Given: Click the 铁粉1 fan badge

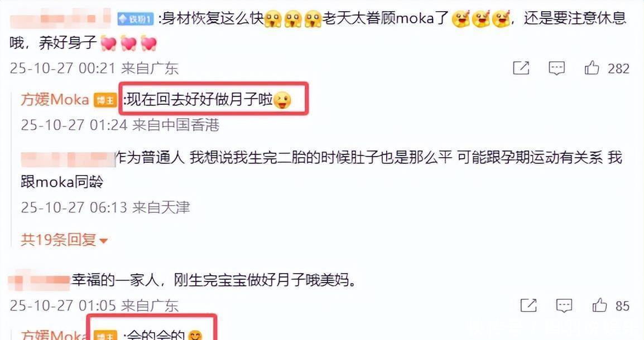Looking at the screenshot, I should [135, 19].
